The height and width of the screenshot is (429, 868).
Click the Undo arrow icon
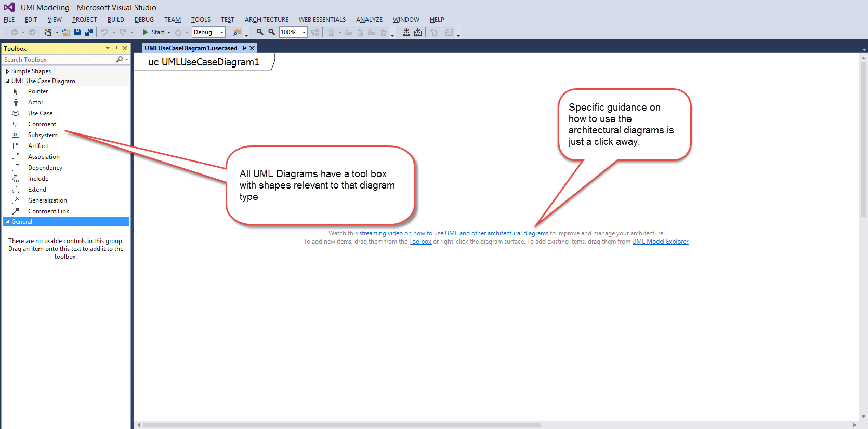pyautogui.click(x=104, y=32)
